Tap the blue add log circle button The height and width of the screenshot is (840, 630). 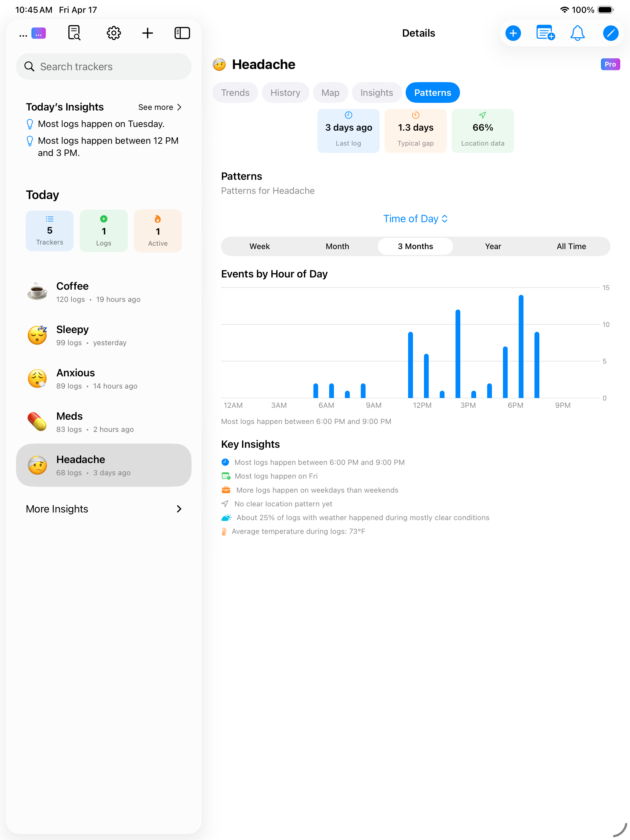(x=513, y=33)
